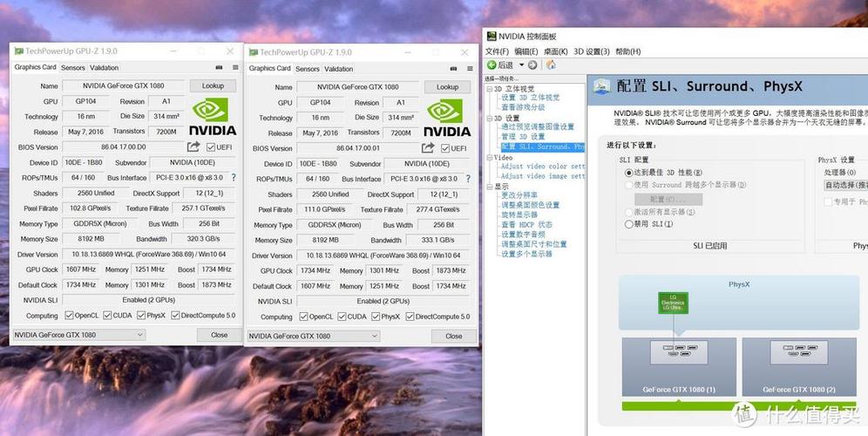This screenshot has width=868, height=436.
Task: Collapse the 3D 立体视觉 tree node
Action: point(489,89)
